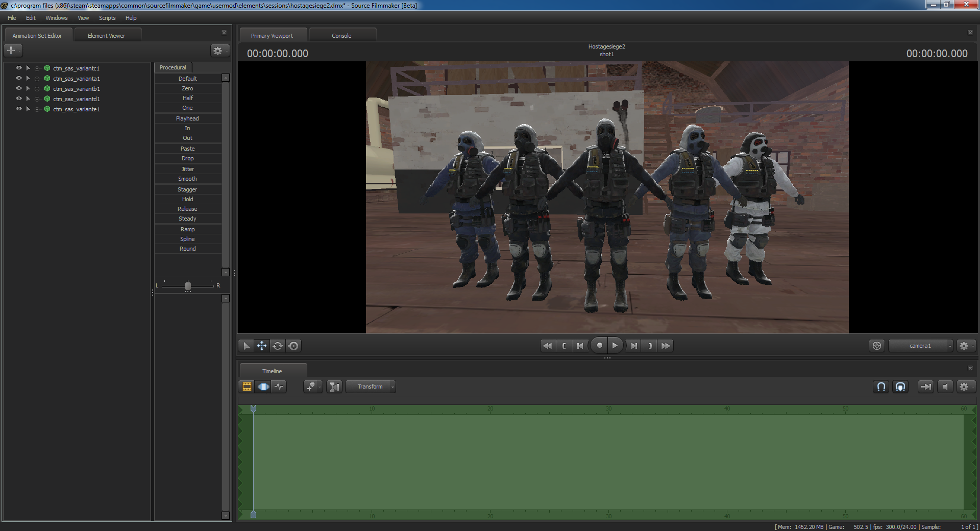
Task: Toggle the eye icon for ctm_sas_variante1
Action: point(19,109)
